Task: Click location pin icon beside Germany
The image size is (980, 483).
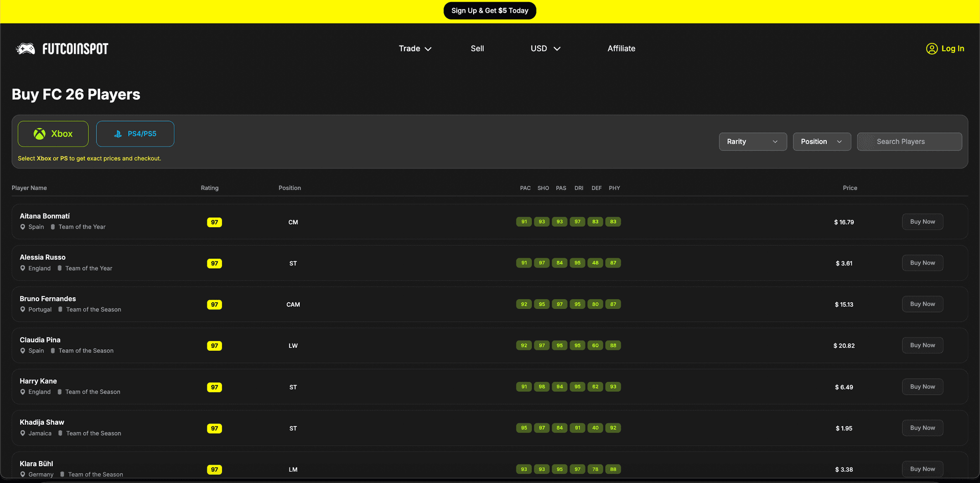Action: [22, 474]
